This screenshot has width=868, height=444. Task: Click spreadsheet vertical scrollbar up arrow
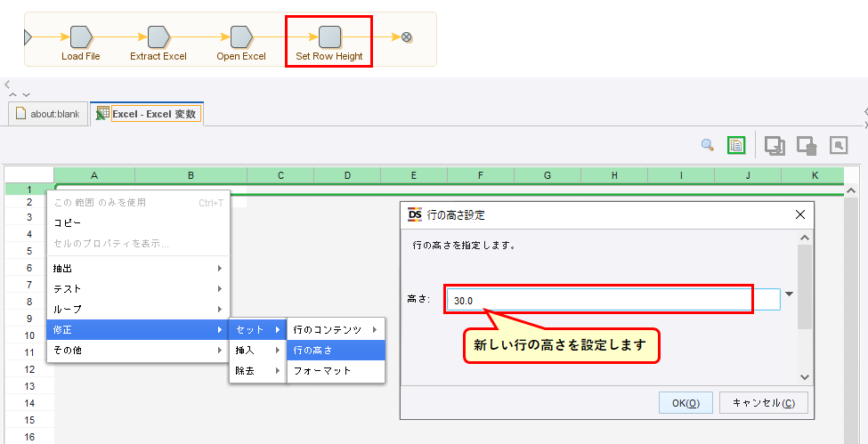point(851,190)
